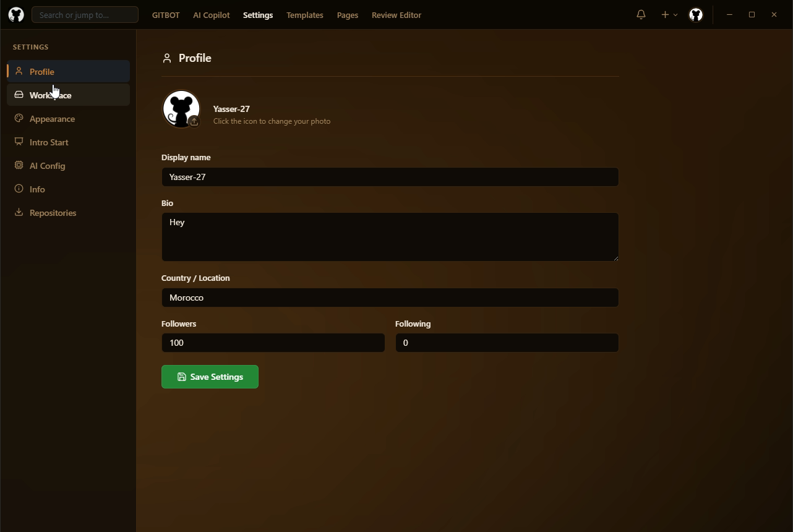Open the Appearance settings via palette icon
The height and width of the screenshot is (532, 793).
click(x=19, y=118)
